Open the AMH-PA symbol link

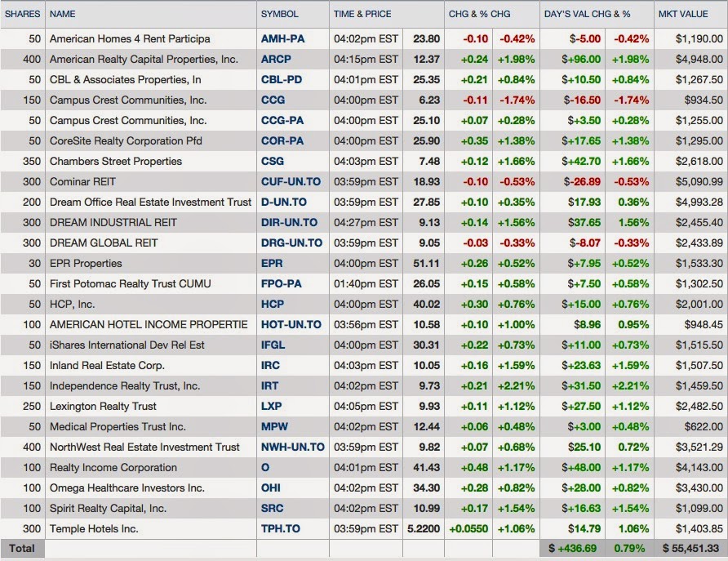tap(282, 39)
